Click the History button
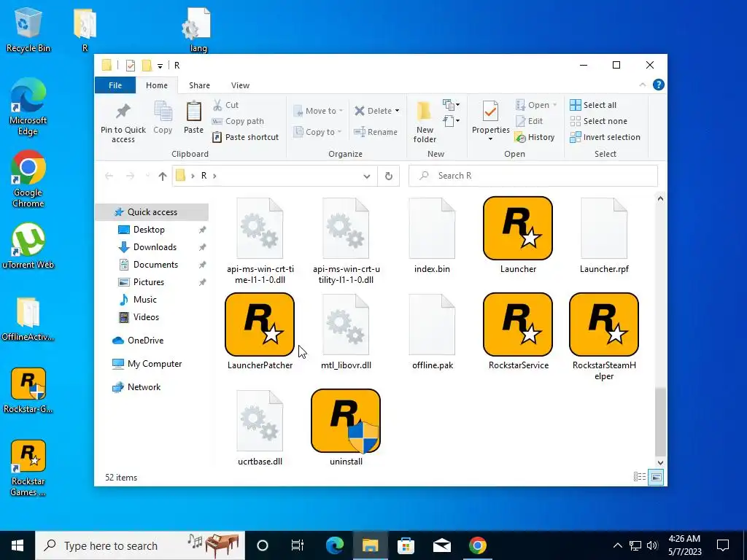The height and width of the screenshot is (560, 747). click(x=535, y=137)
